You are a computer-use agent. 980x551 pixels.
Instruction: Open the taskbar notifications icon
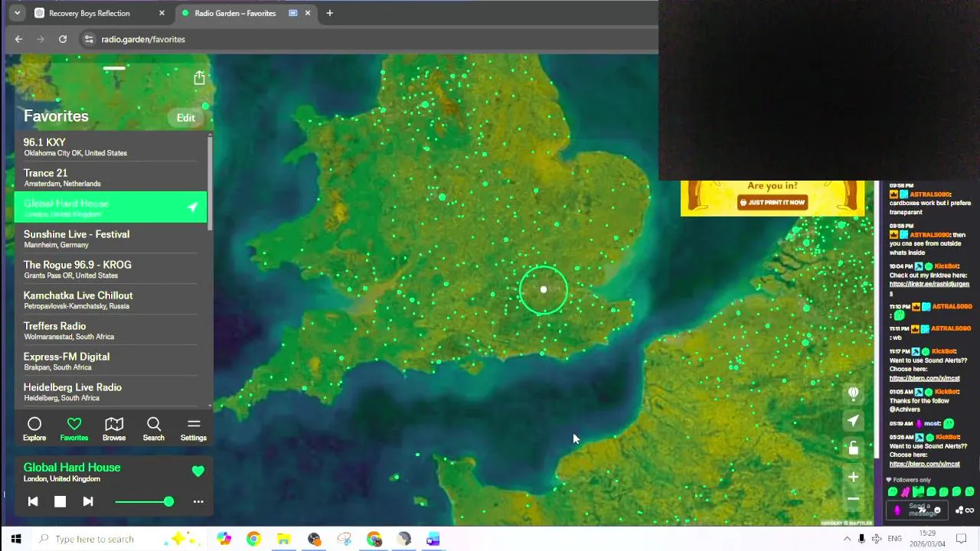point(962,539)
